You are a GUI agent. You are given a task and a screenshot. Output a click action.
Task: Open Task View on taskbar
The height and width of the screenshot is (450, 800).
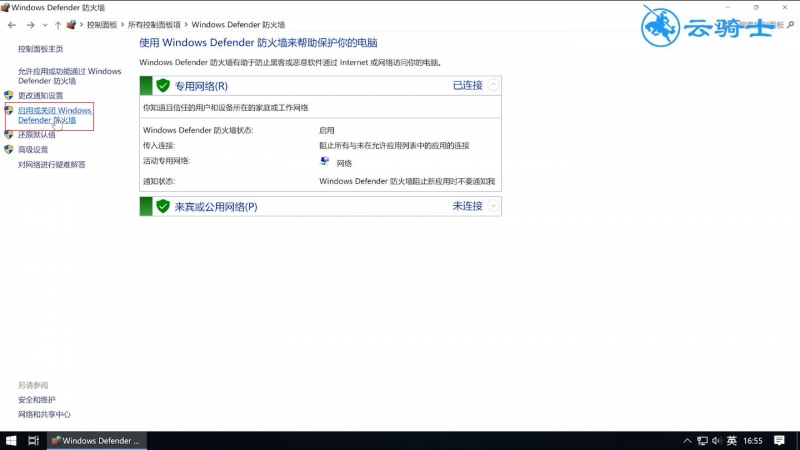pos(33,441)
